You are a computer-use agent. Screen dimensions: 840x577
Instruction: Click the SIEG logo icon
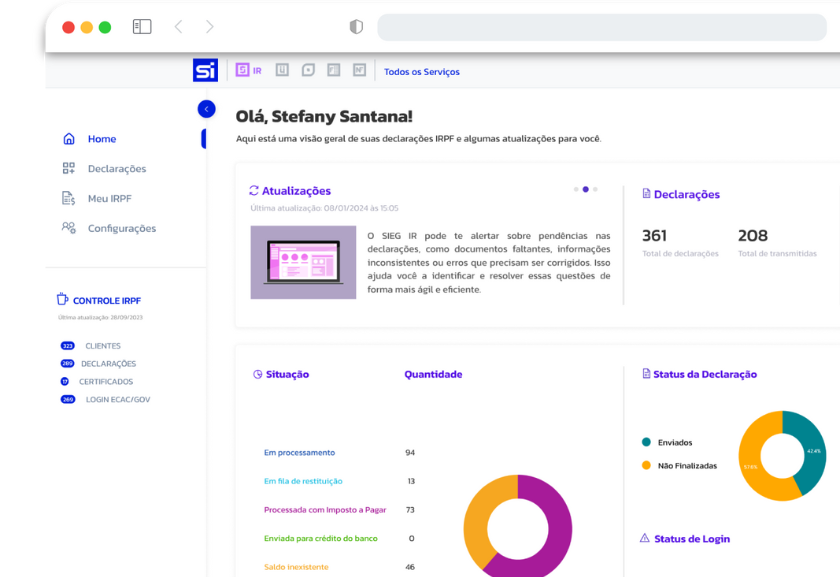(x=205, y=71)
